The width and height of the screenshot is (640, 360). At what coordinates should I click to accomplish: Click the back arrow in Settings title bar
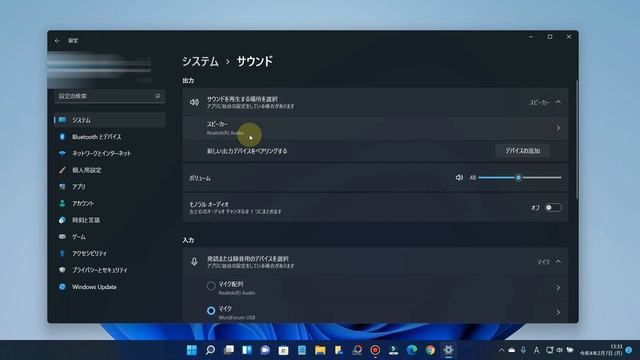tap(57, 40)
